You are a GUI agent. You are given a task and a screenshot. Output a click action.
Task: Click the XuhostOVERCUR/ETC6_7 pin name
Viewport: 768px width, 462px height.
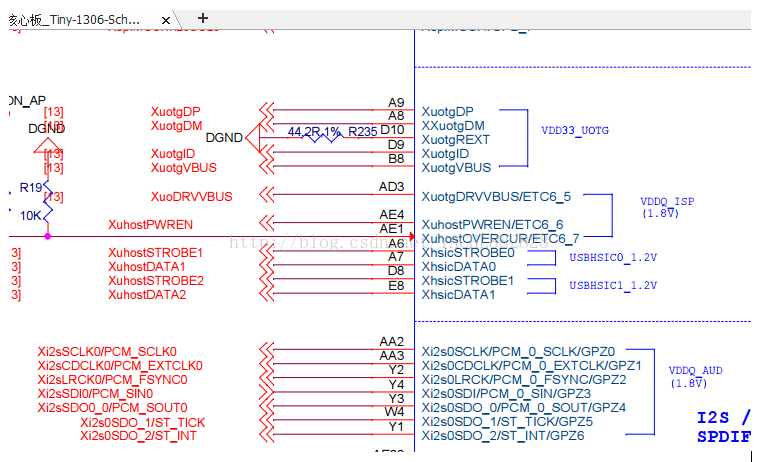500,239
